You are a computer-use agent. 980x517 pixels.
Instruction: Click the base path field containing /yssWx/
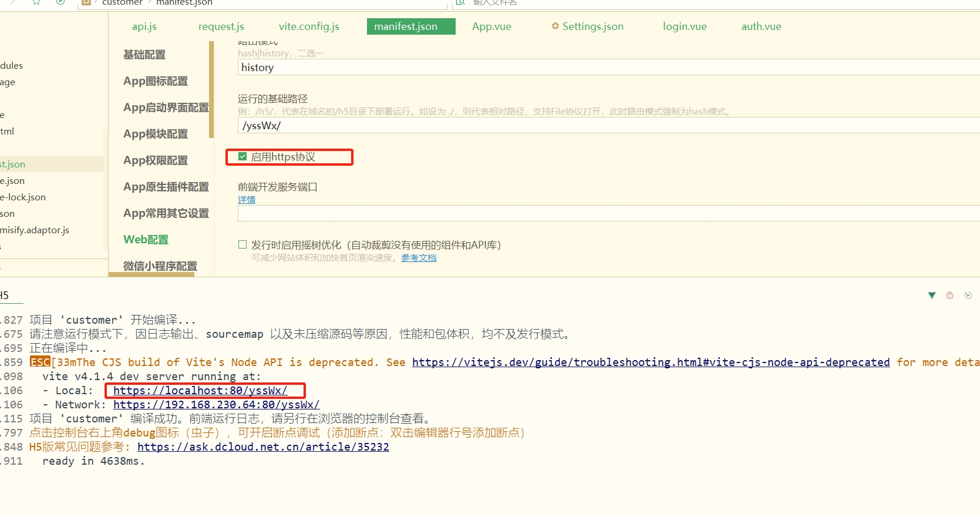point(608,126)
